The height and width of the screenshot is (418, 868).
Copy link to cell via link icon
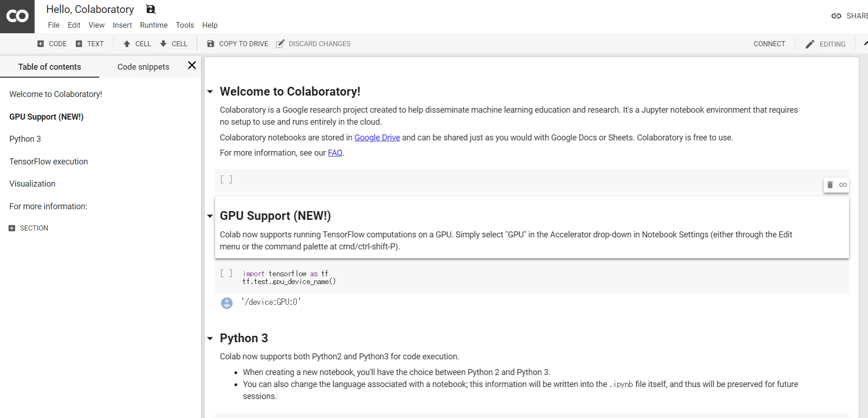[x=843, y=185]
